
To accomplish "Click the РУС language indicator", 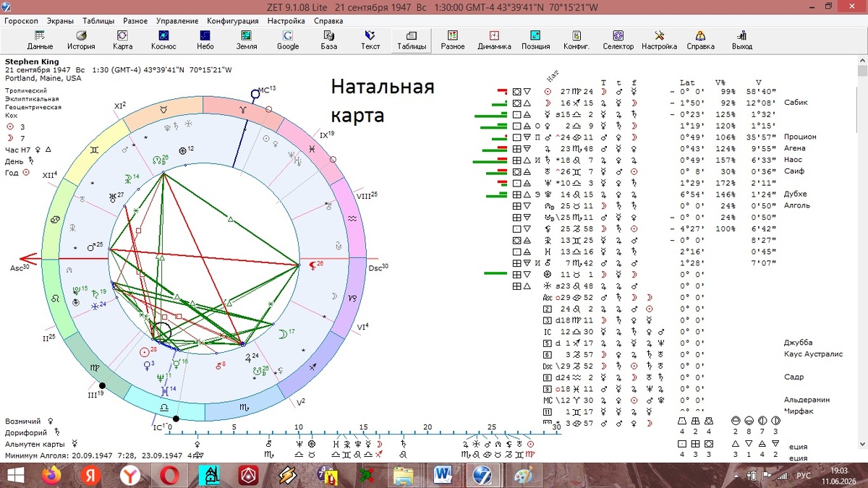I will 804,476.
